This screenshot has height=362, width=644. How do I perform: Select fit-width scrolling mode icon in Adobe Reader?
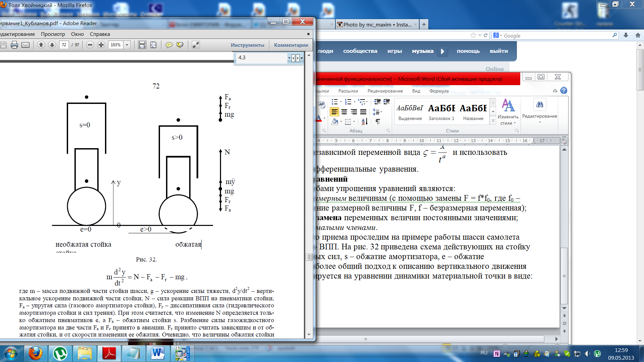[142, 45]
